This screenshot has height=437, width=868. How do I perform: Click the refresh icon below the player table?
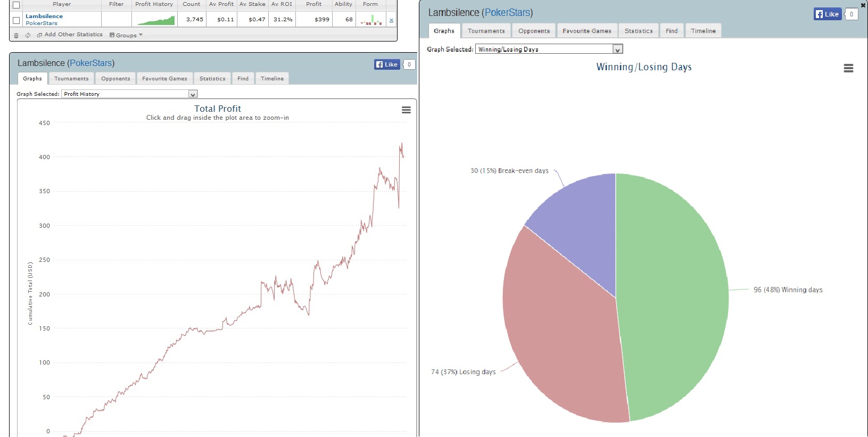(28, 35)
